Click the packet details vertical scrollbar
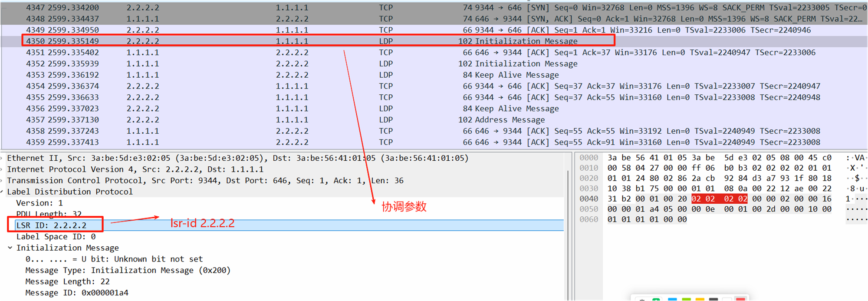The width and height of the screenshot is (868, 301). click(x=568, y=235)
